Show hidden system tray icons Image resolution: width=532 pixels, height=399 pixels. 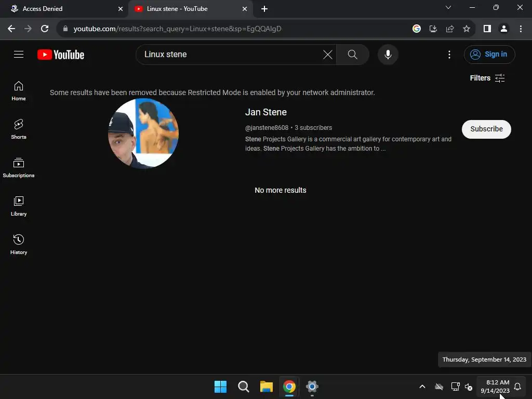click(422, 387)
